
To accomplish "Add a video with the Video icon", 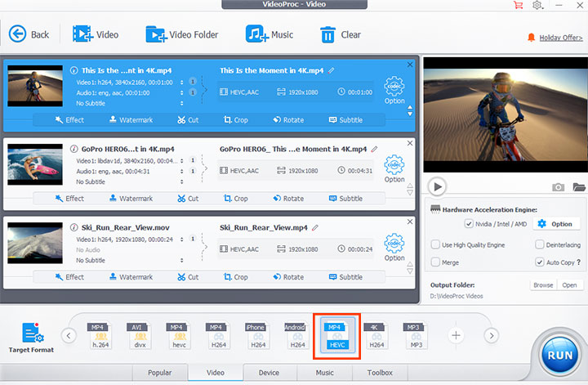I will 96,34.
